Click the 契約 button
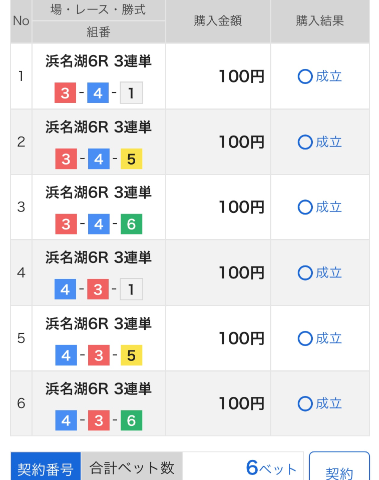 click(339, 466)
